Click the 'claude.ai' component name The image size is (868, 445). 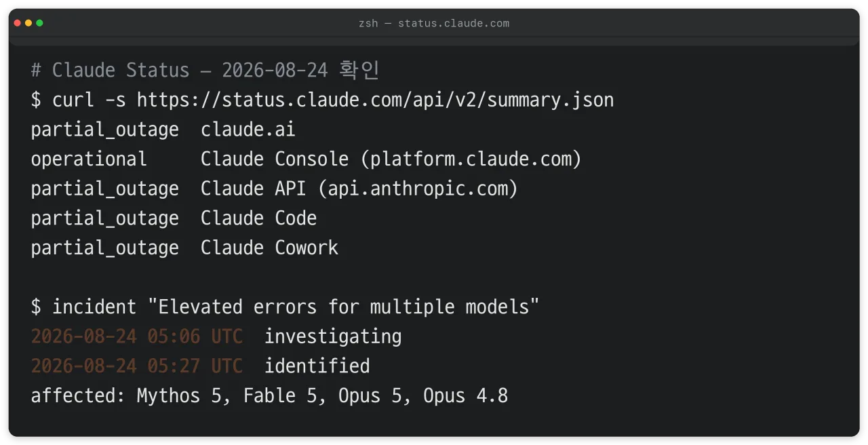tap(248, 130)
